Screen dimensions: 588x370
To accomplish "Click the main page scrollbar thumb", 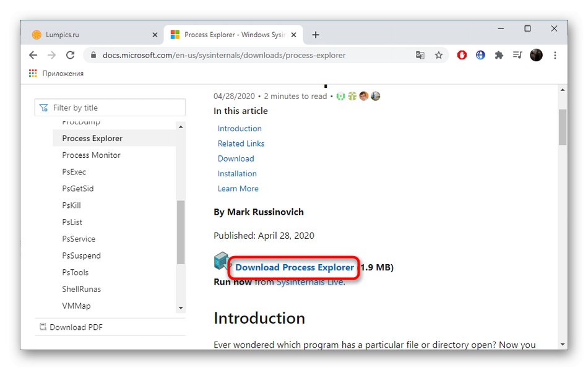I will tap(563, 127).
